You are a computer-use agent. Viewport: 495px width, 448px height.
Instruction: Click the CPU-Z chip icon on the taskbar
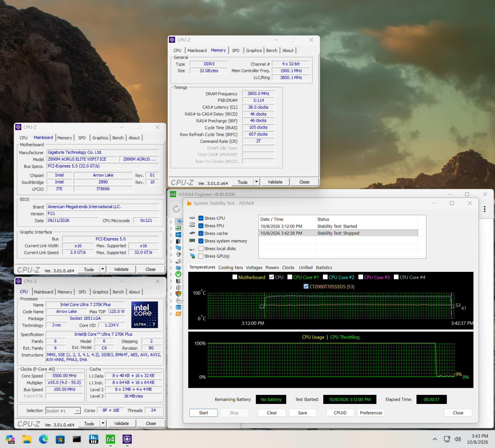(x=127, y=439)
